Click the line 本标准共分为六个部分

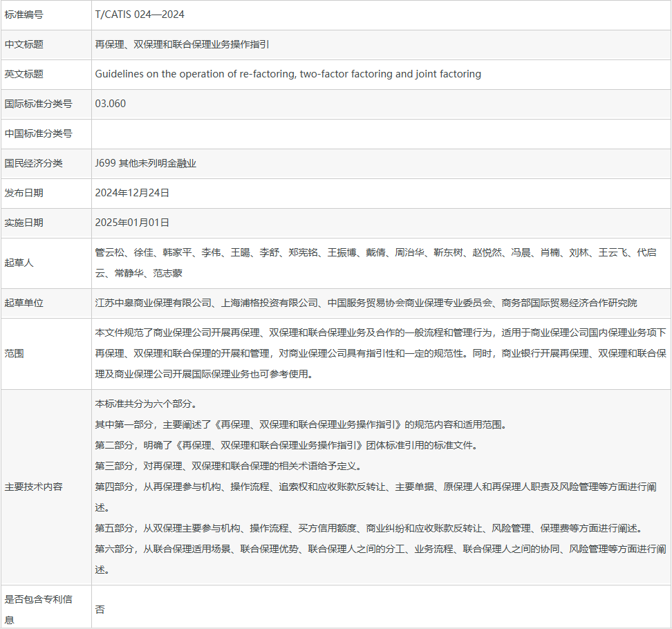145,404
